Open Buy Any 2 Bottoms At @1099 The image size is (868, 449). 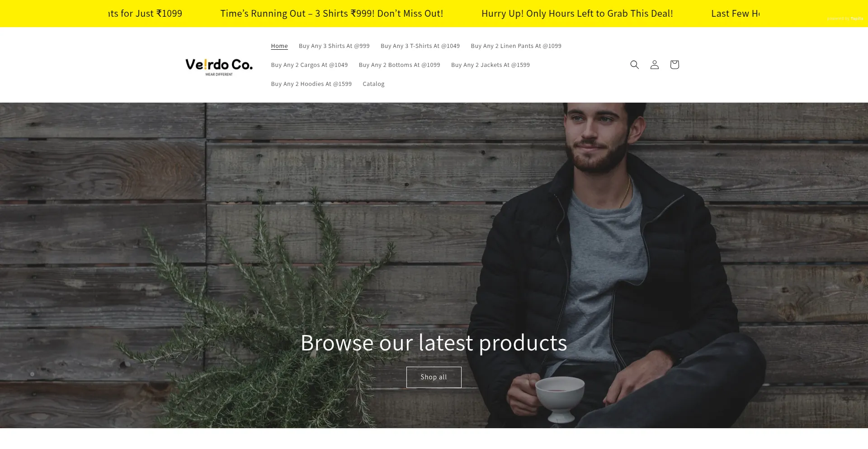(x=399, y=65)
